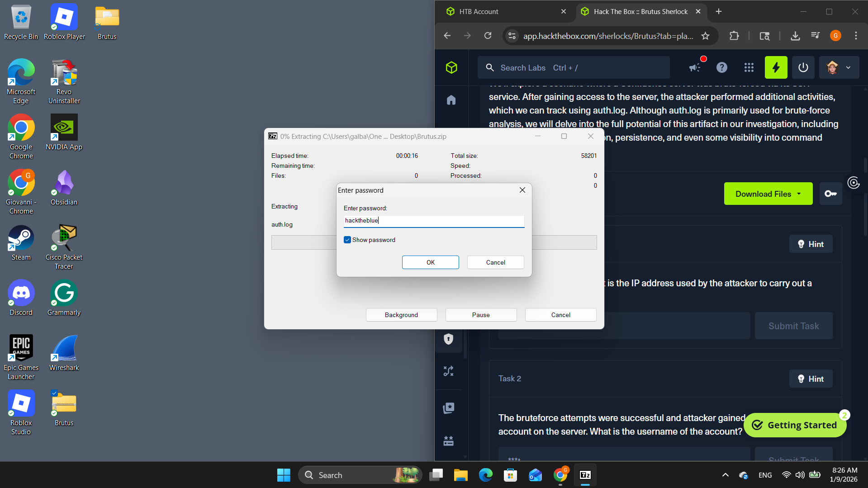
Task: Open Chrome profile avatar G
Action: pyautogui.click(x=835, y=36)
